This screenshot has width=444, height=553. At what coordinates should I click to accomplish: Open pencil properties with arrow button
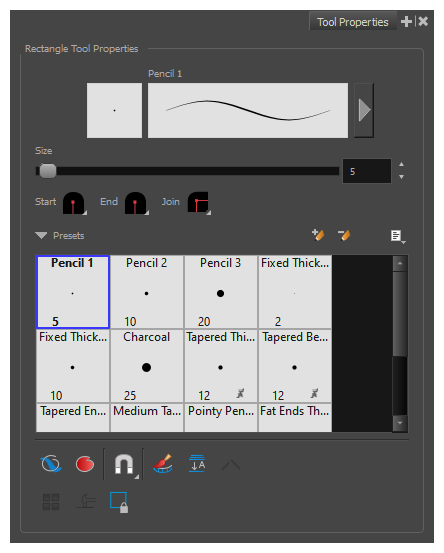(364, 110)
